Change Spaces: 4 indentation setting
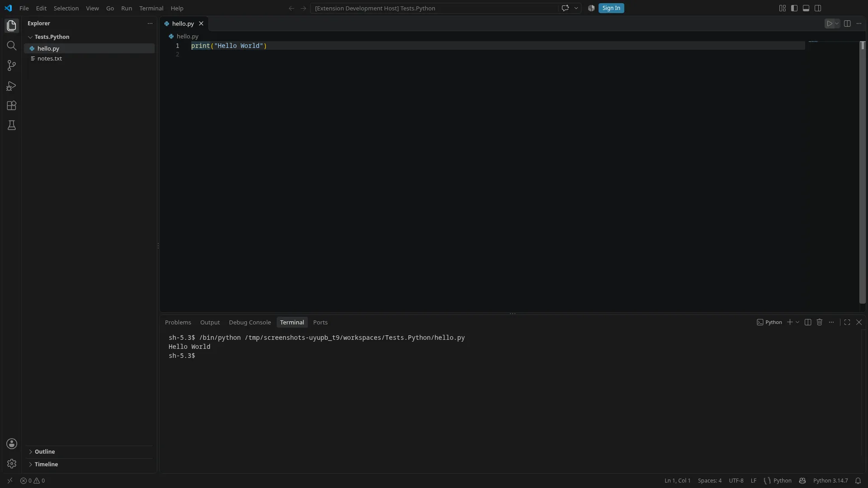This screenshot has height=488, width=868. 710,481
